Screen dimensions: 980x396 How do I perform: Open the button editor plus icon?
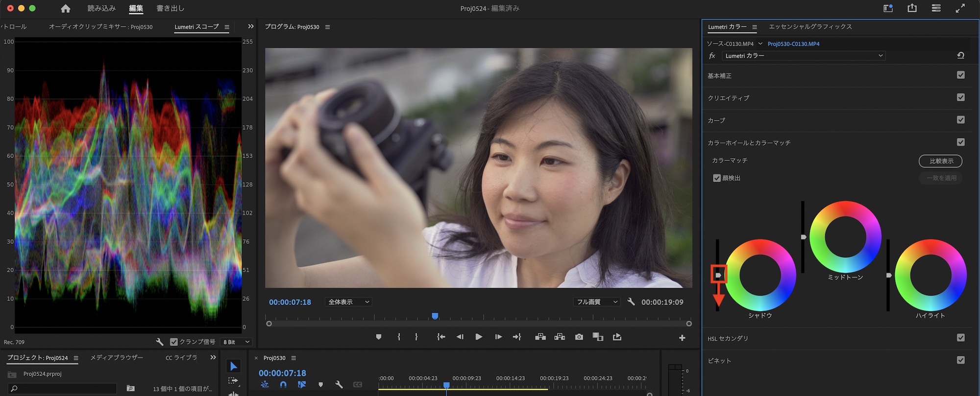(x=682, y=338)
